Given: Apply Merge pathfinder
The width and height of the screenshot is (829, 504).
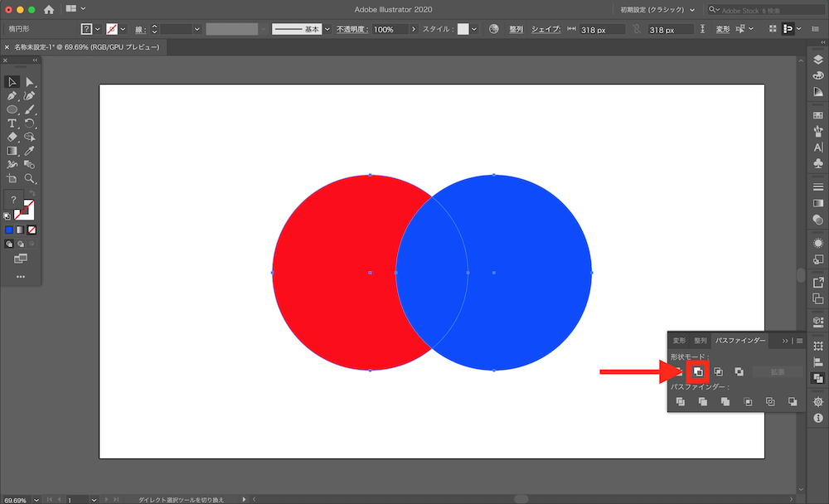Looking at the screenshot, I should (x=725, y=402).
